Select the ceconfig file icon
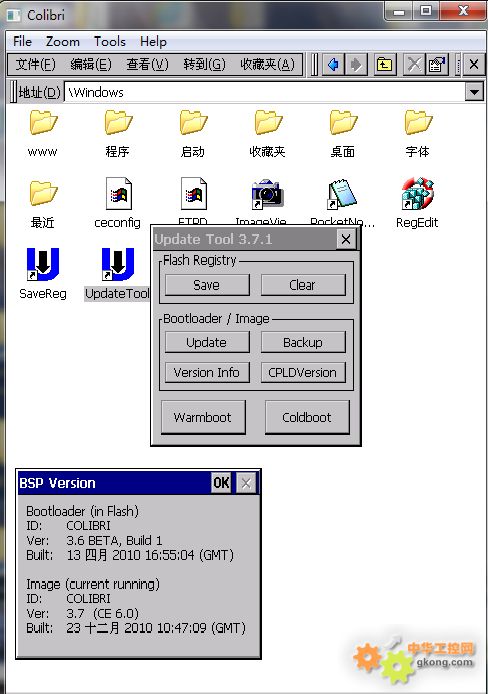Image resolution: width=488 pixels, height=694 pixels. click(x=118, y=193)
